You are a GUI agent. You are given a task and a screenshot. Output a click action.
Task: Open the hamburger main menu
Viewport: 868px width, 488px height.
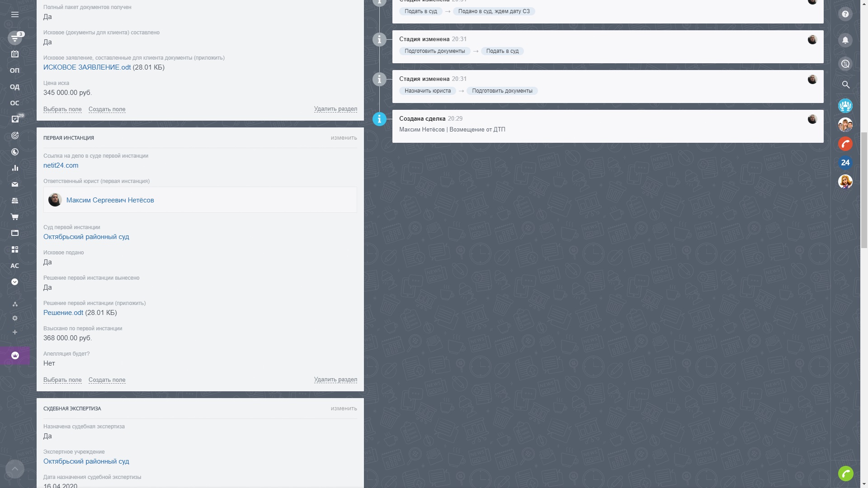point(15,14)
